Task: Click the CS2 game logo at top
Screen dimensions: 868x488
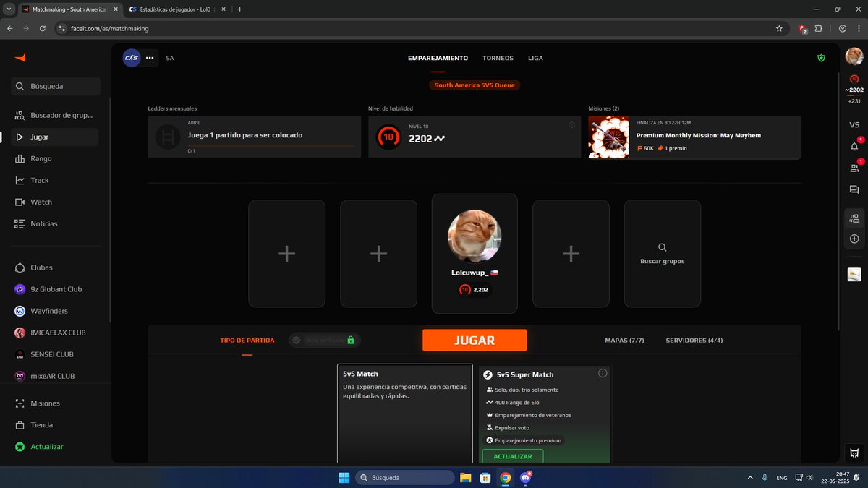Action: (132, 58)
